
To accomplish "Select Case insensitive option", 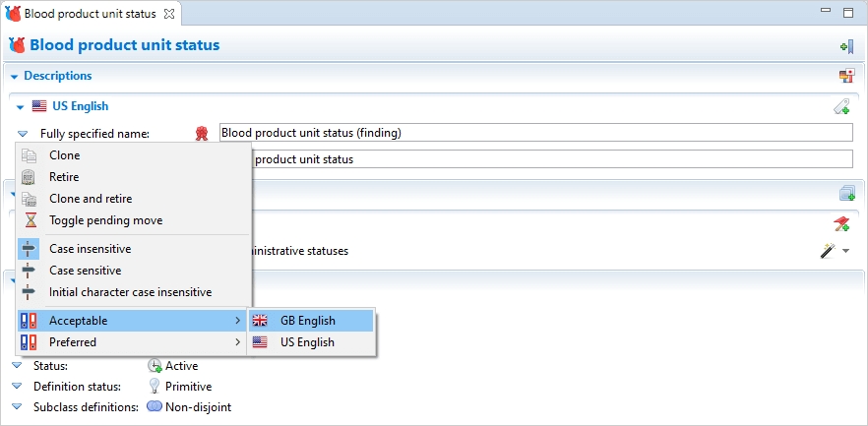I will click(90, 249).
